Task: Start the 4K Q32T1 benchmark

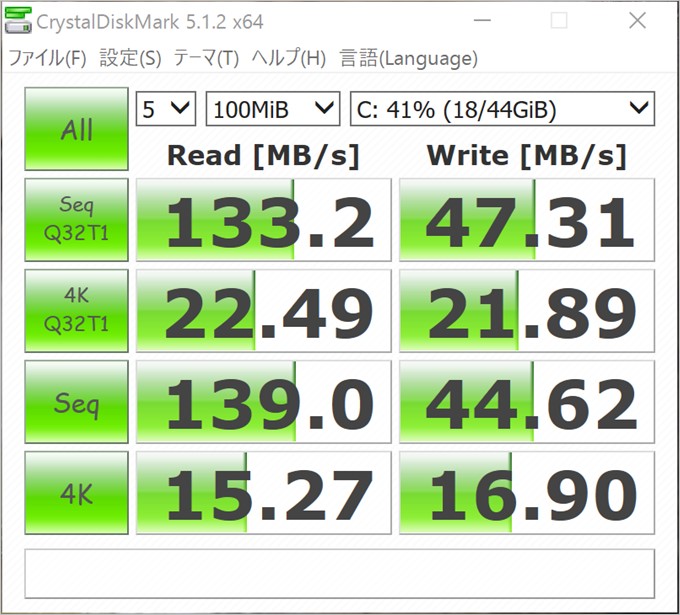Action: [76, 311]
